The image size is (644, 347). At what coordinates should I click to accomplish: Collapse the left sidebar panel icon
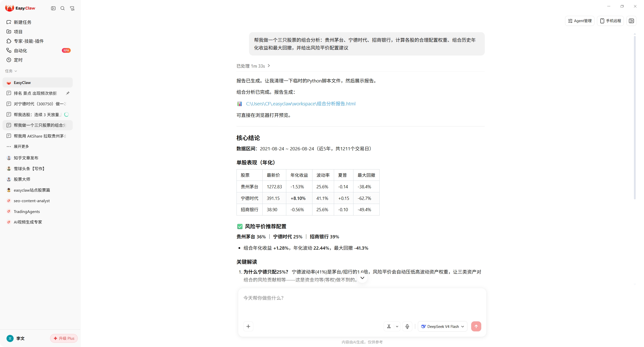(53, 8)
